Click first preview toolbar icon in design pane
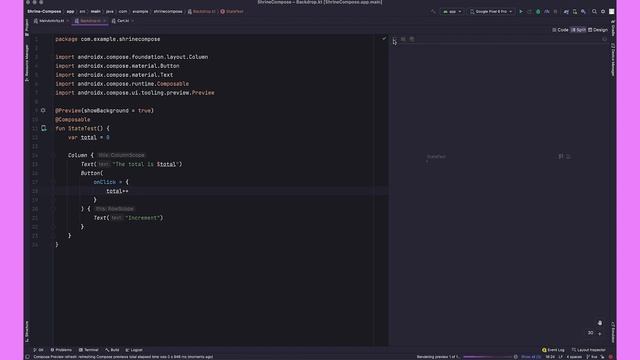640x360 pixels. point(394,39)
